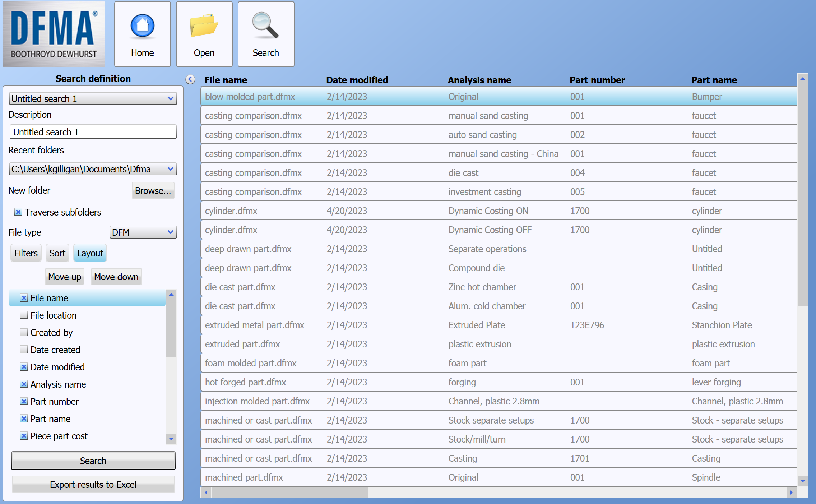The width and height of the screenshot is (816, 504).
Task: Click the DFMA Boothroyd Dewhurst logo
Action: 54,34
